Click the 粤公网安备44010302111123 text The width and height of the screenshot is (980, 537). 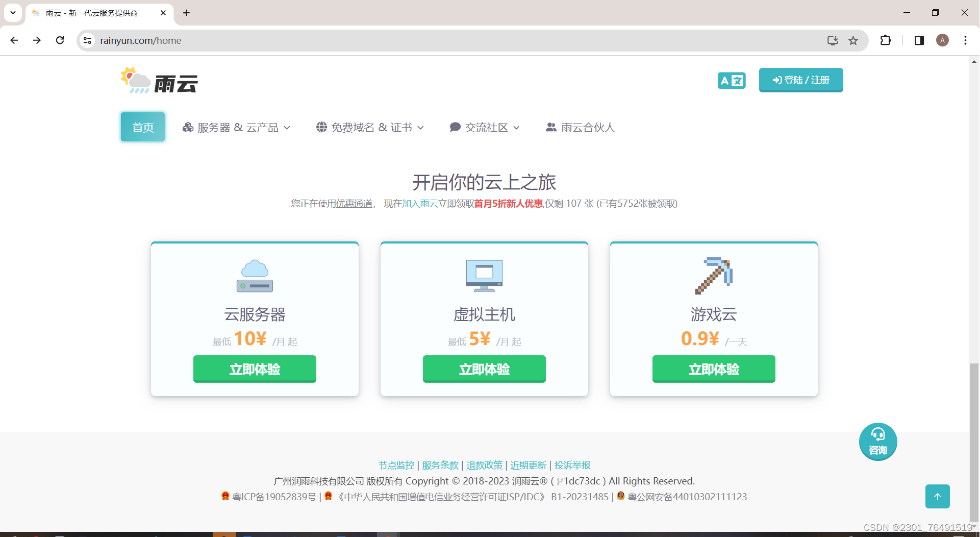687,497
